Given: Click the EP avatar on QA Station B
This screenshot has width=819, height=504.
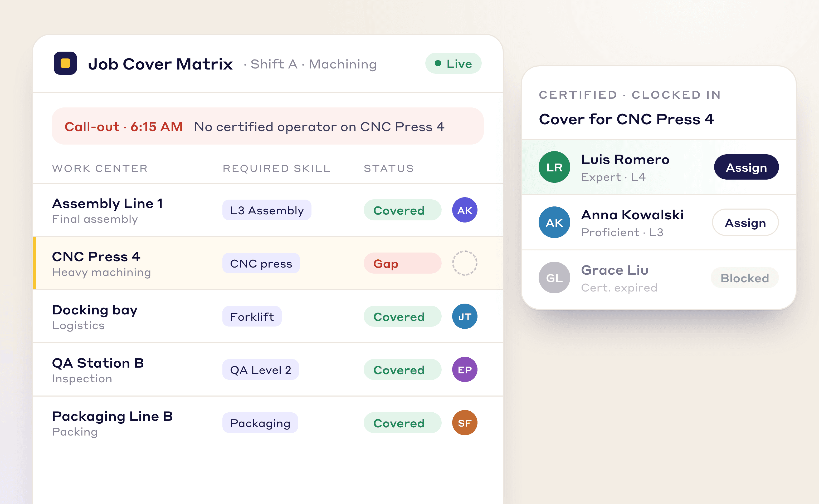Looking at the screenshot, I should click(x=465, y=369).
